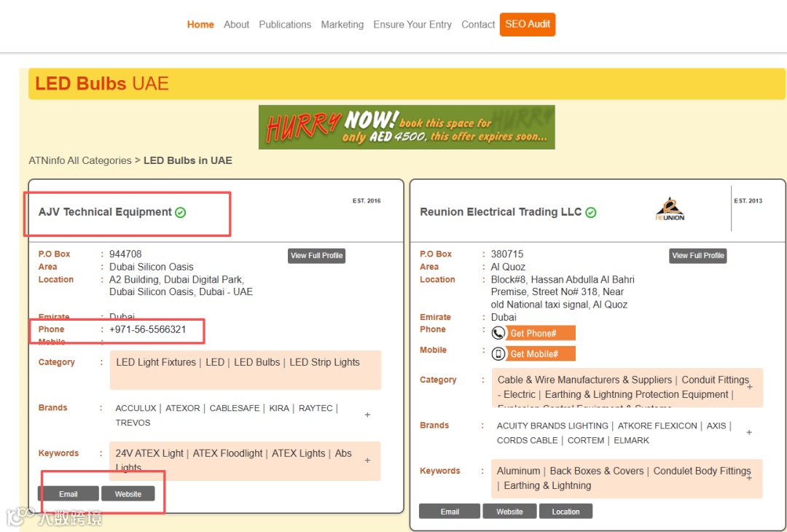Image resolution: width=787 pixels, height=532 pixels.
Task: Click the CORTEM brand
Action: point(586,441)
